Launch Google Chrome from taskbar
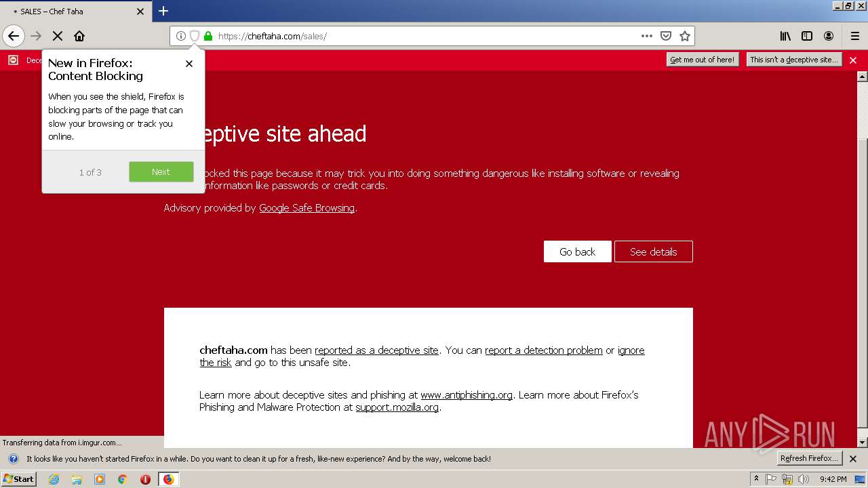The height and width of the screenshot is (488, 868). tap(123, 479)
